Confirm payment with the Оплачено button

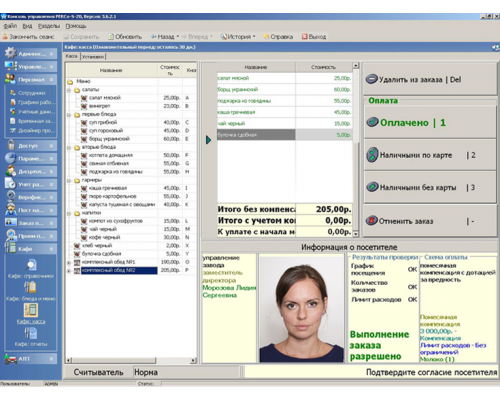(430, 122)
